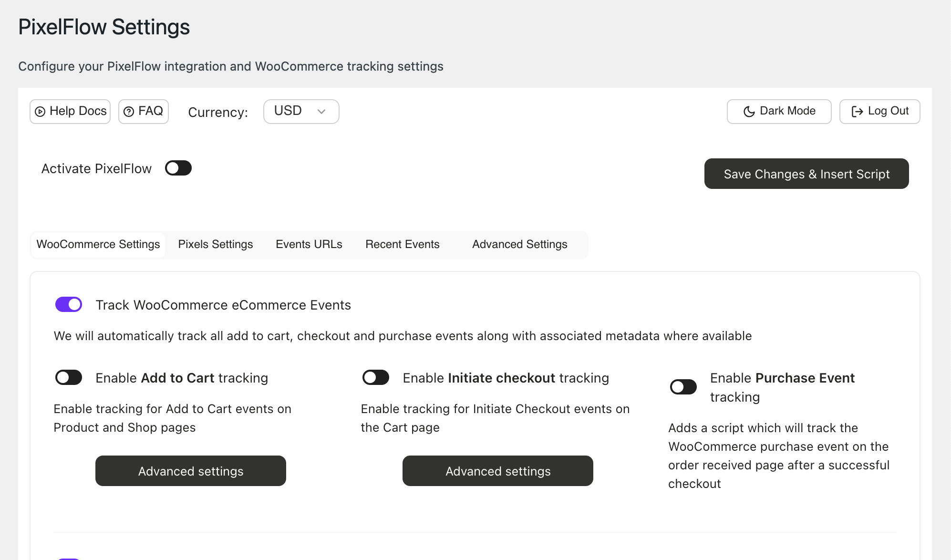The width and height of the screenshot is (951, 560).
Task: Click the currency dropdown chevron arrow
Action: coord(321,112)
